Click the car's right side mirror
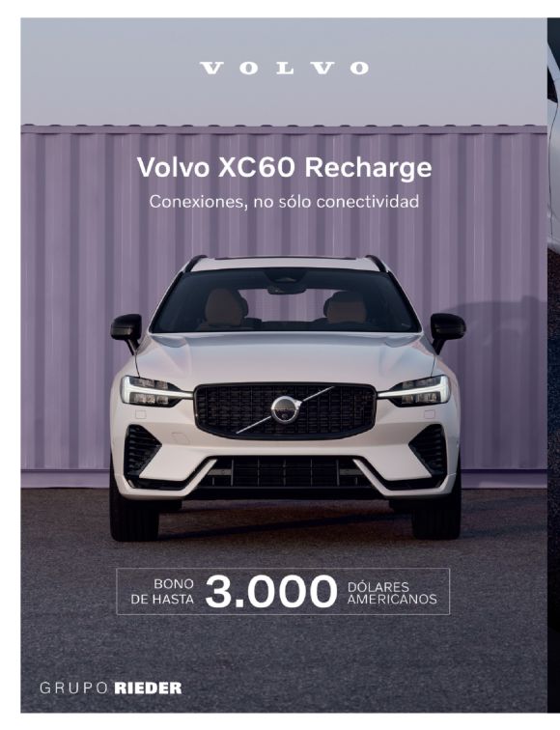This screenshot has width=560, height=730. pos(447,329)
